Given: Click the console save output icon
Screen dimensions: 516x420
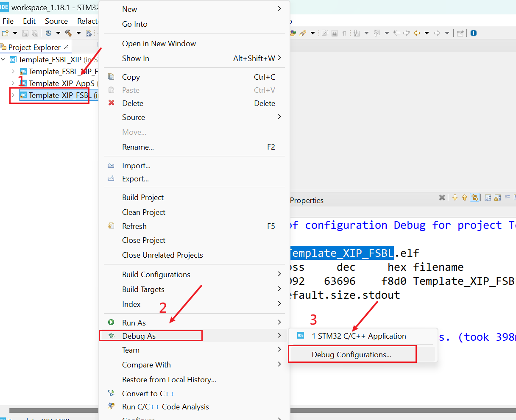Looking at the screenshot, I should [x=488, y=197].
